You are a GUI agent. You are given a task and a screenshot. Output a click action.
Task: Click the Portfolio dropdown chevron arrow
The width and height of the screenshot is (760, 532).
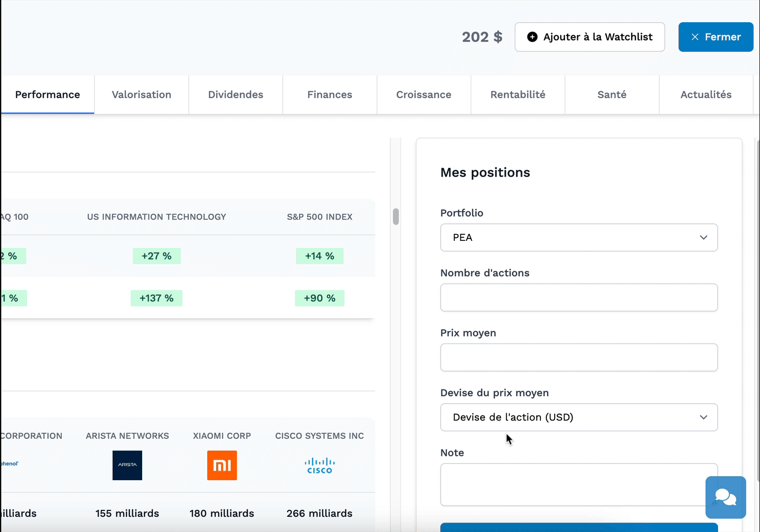(703, 237)
